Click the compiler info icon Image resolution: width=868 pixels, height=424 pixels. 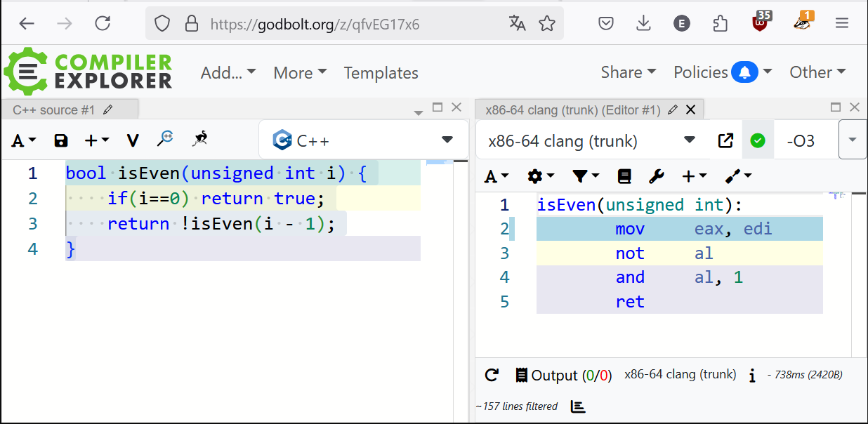(752, 376)
